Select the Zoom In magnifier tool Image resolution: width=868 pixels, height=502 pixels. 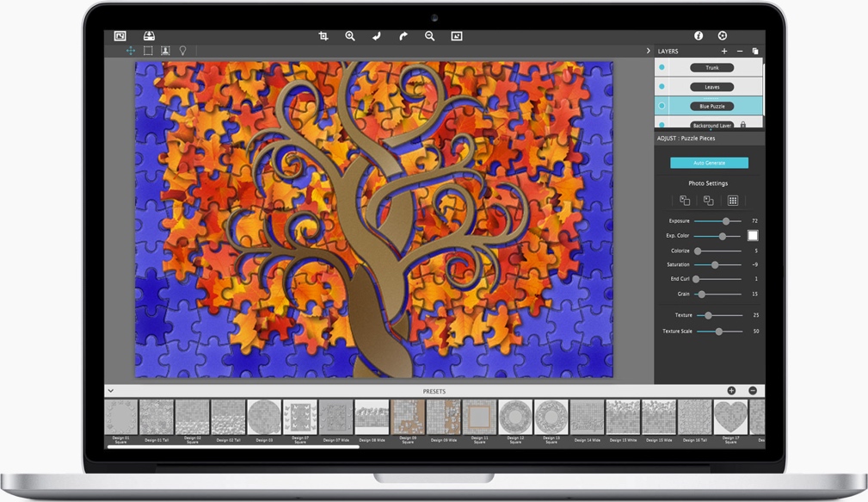(x=349, y=36)
